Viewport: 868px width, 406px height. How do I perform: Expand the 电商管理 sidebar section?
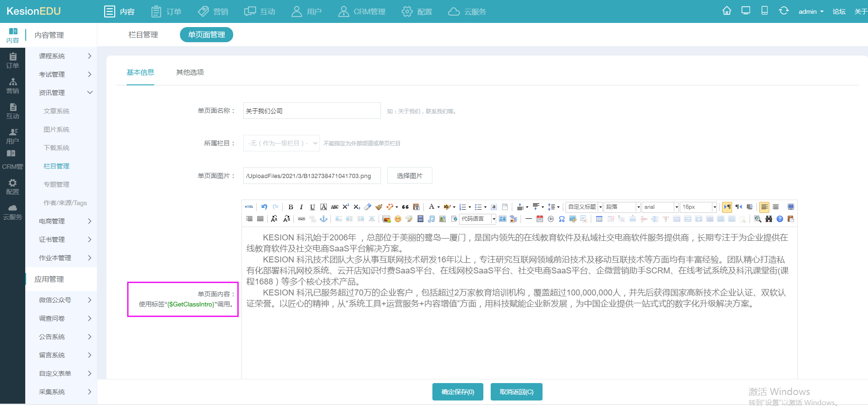click(x=61, y=221)
